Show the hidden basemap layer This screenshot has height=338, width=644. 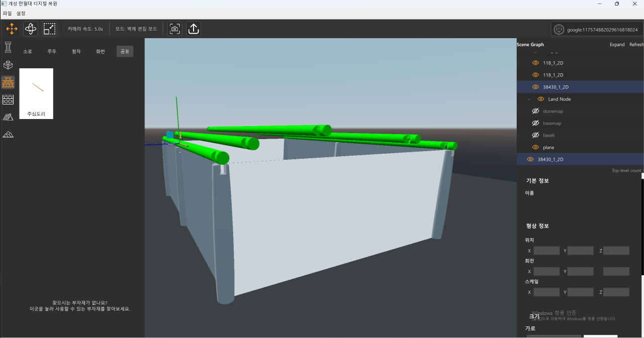pyautogui.click(x=535, y=123)
